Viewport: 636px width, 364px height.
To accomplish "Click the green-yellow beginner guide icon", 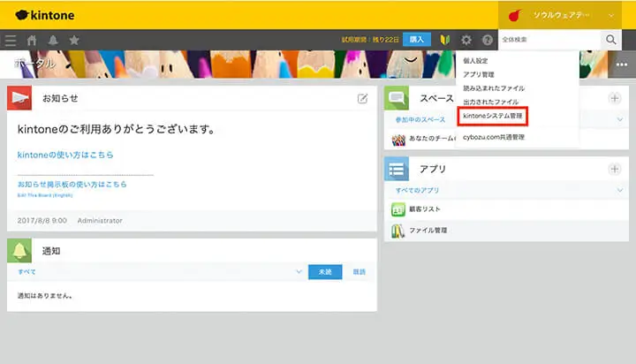I will [446, 40].
